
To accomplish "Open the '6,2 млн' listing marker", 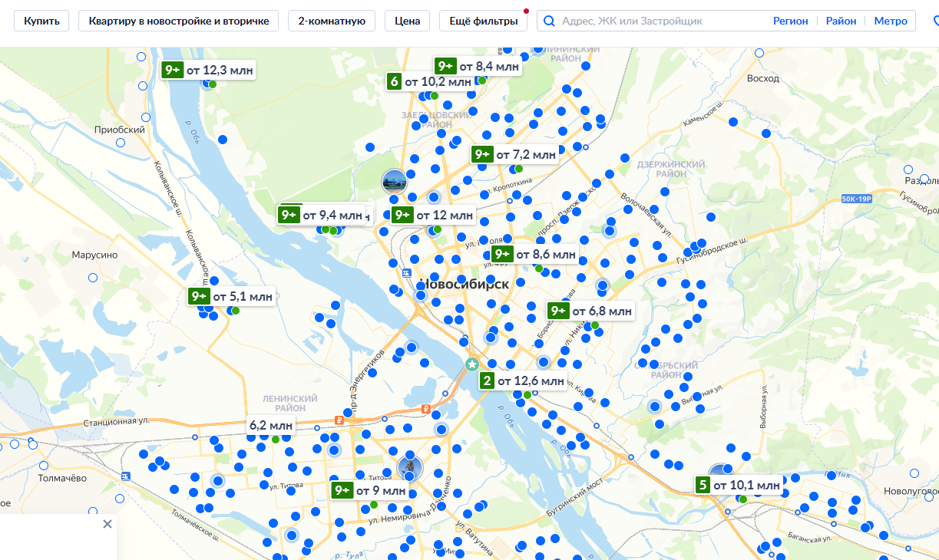I will pyautogui.click(x=270, y=425).
